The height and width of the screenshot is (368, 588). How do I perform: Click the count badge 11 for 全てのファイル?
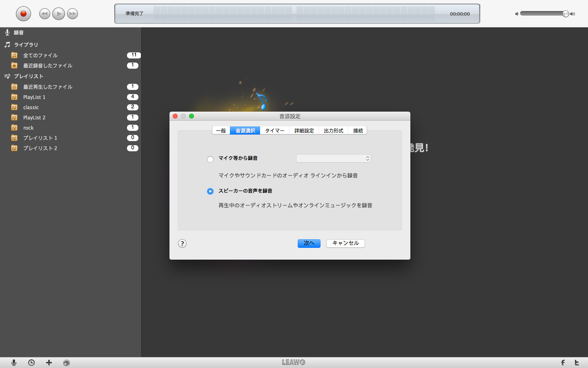click(134, 55)
